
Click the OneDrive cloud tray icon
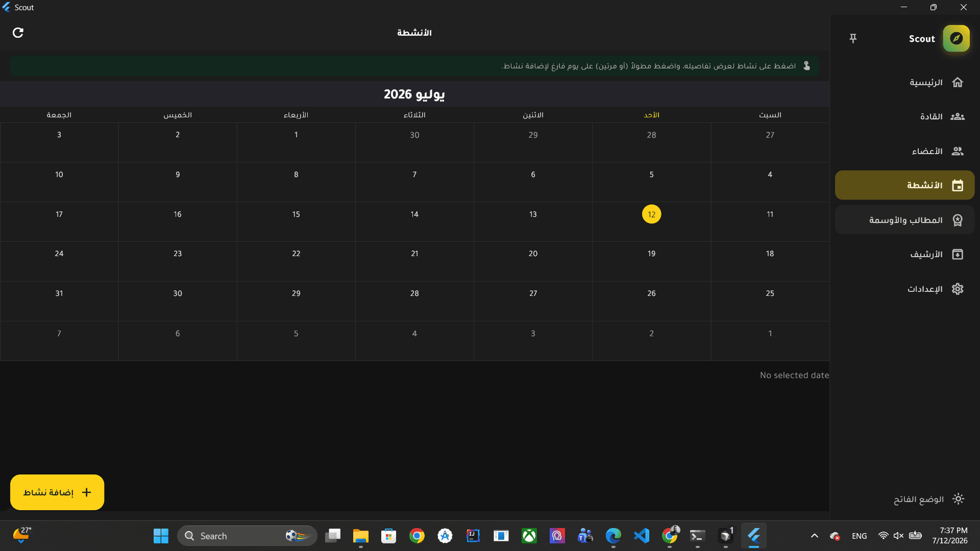pyautogui.click(x=835, y=536)
